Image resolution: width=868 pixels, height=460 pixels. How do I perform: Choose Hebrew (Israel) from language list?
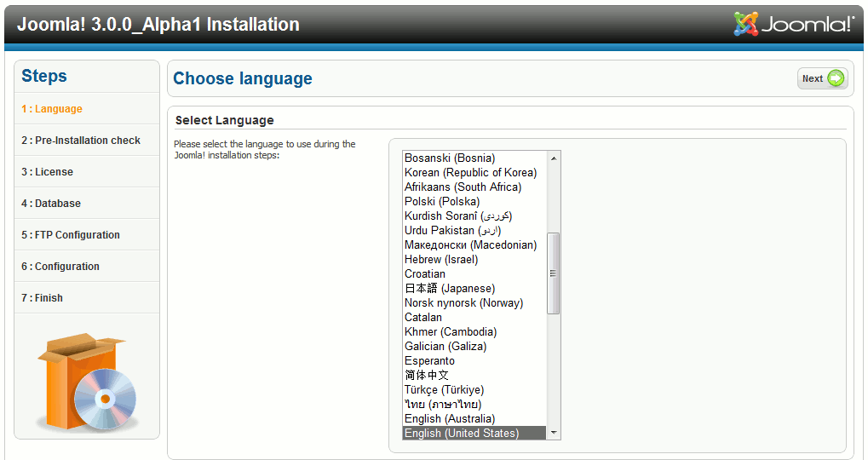coord(441,260)
